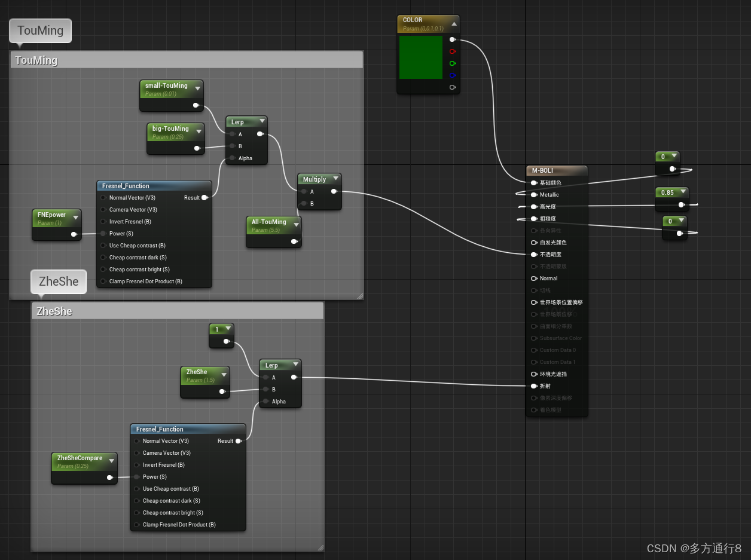751x560 pixels.
Task: Open the dropdown arrow on the Multiply node
Action: click(x=335, y=178)
